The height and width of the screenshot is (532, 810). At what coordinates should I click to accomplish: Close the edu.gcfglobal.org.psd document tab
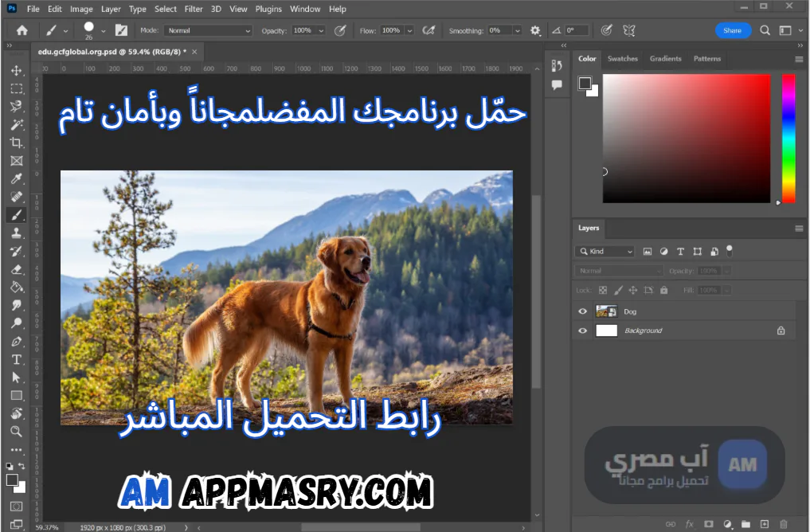(195, 52)
